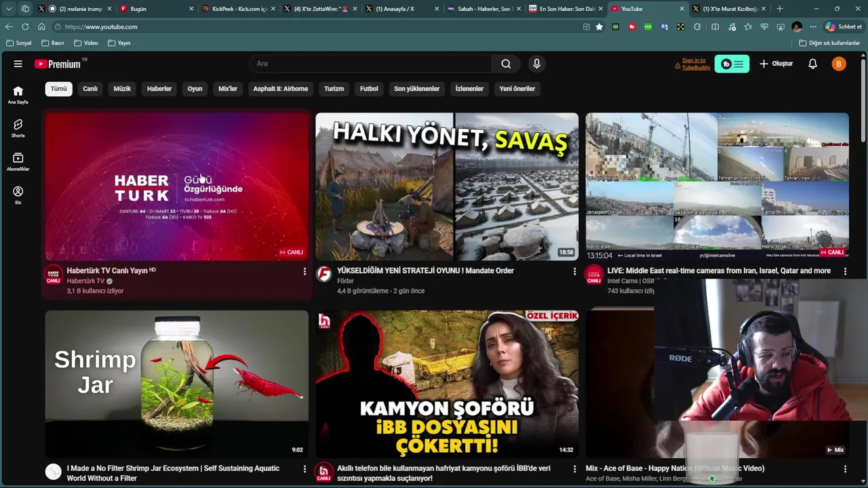Screen dimensions: 868x488
Task: Open the Yayın bookmarks folder
Action: tap(119, 43)
